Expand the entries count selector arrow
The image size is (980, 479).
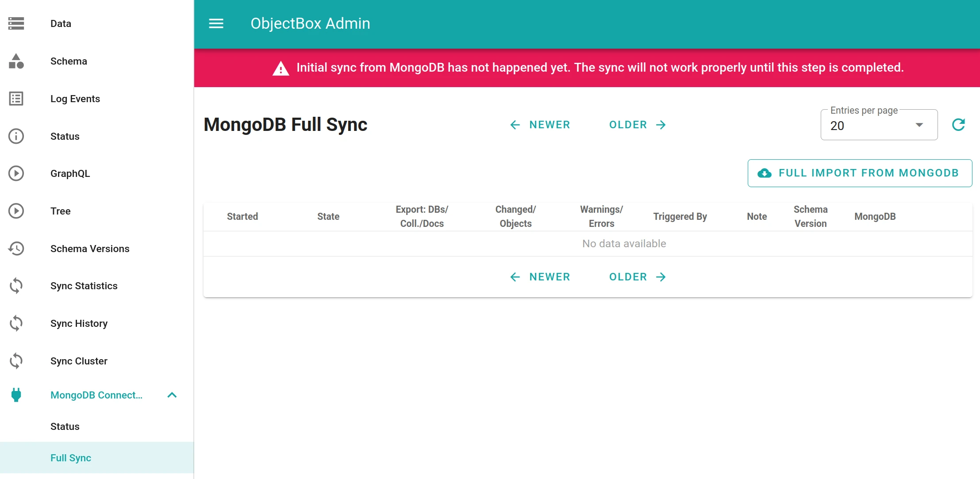coord(919,126)
